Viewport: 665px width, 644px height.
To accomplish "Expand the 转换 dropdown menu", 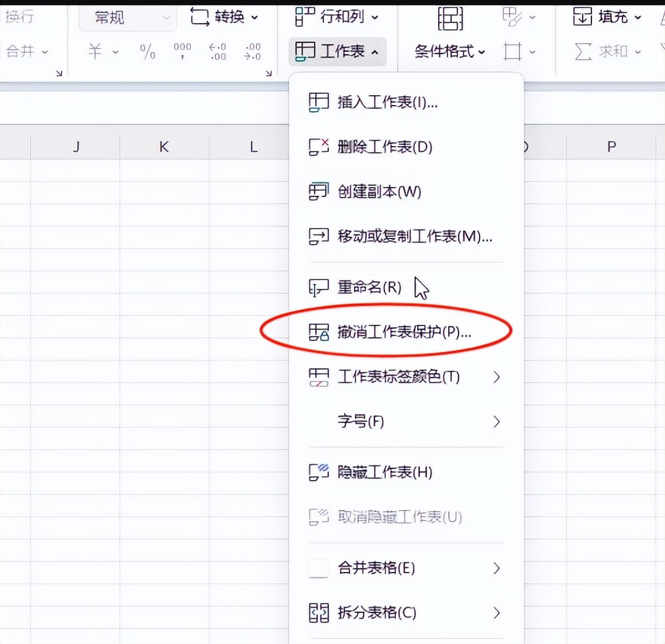I will coord(224,17).
